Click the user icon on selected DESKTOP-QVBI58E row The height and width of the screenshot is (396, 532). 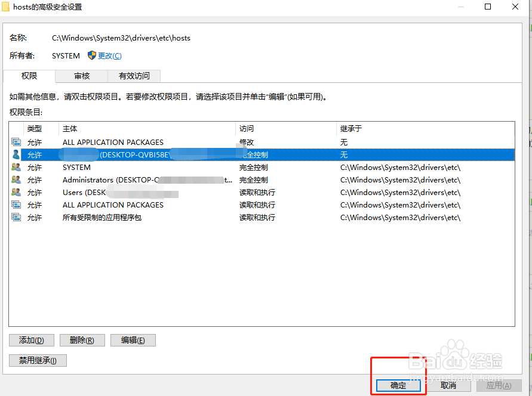pyautogui.click(x=16, y=154)
